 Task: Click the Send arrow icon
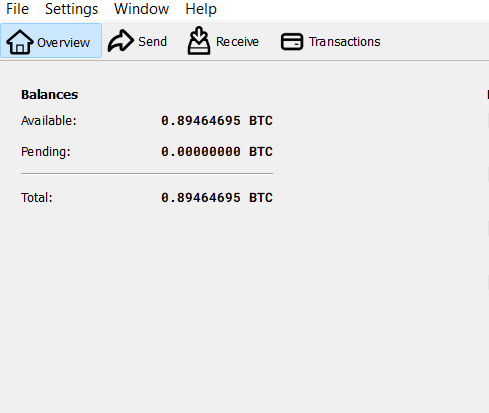(x=121, y=41)
